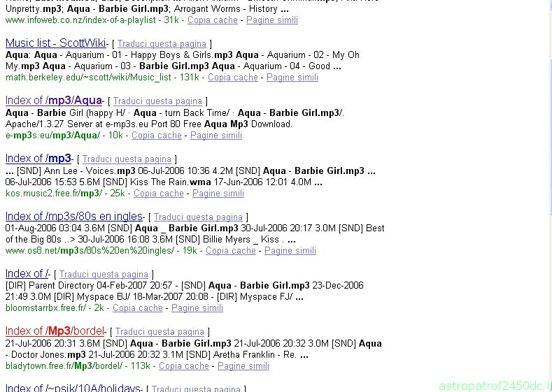
Task: Click the URL text 'math.berkeley.edu/~scott/wiki/Music_list'
Action: [x=88, y=78]
